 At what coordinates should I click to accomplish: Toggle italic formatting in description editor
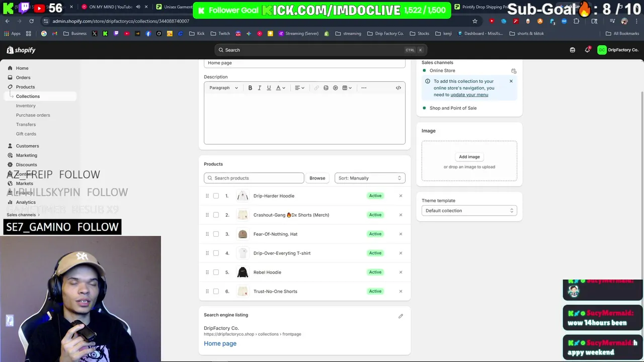point(260,88)
